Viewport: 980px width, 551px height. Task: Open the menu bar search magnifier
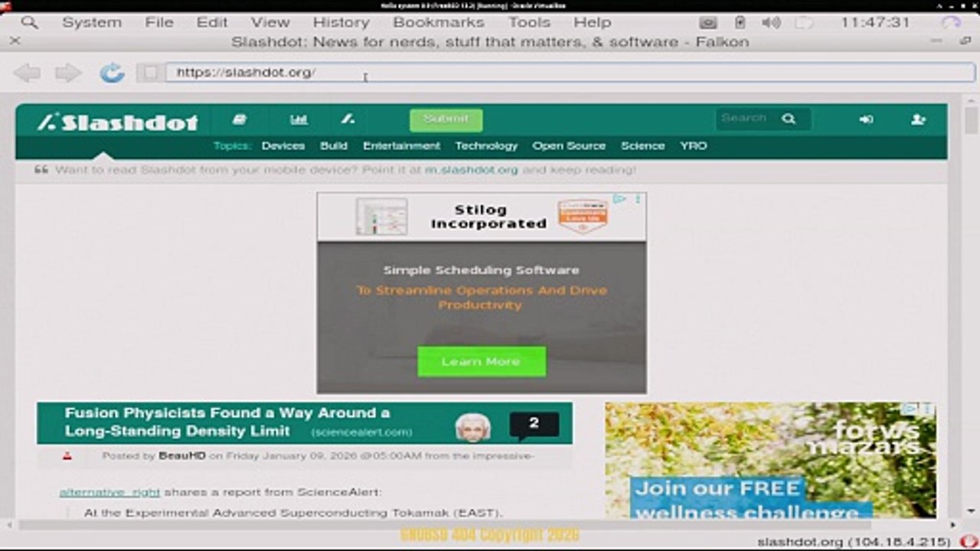29,22
